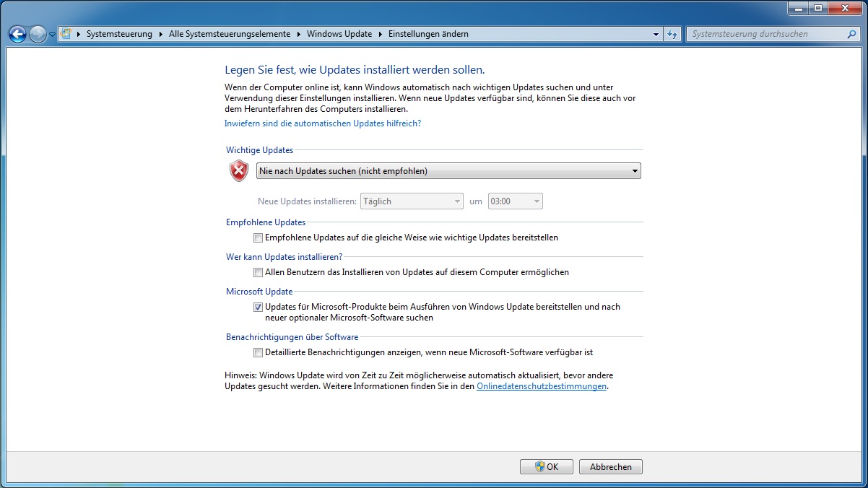Click the 'Microsoft Update' section label

[x=259, y=292]
